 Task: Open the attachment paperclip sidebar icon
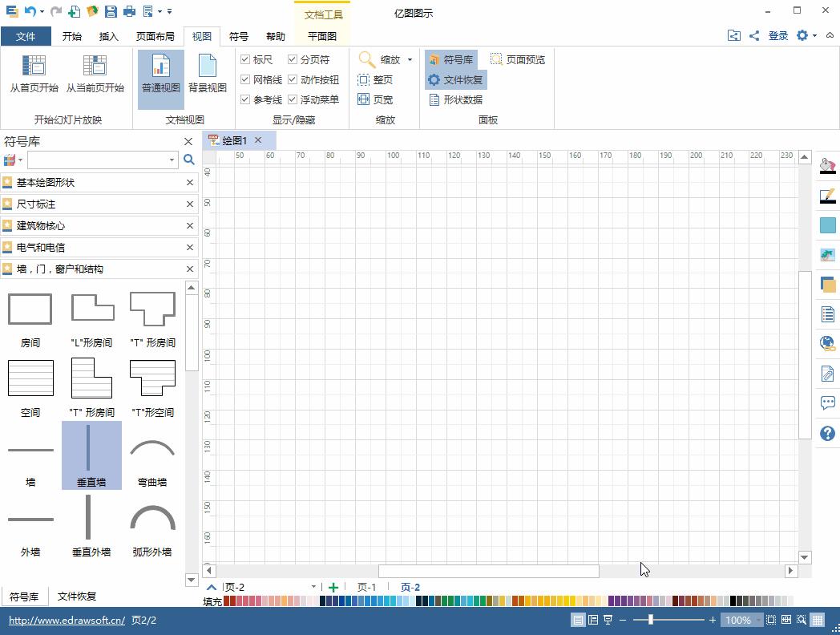pyautogui.click(x=828, y=373)
